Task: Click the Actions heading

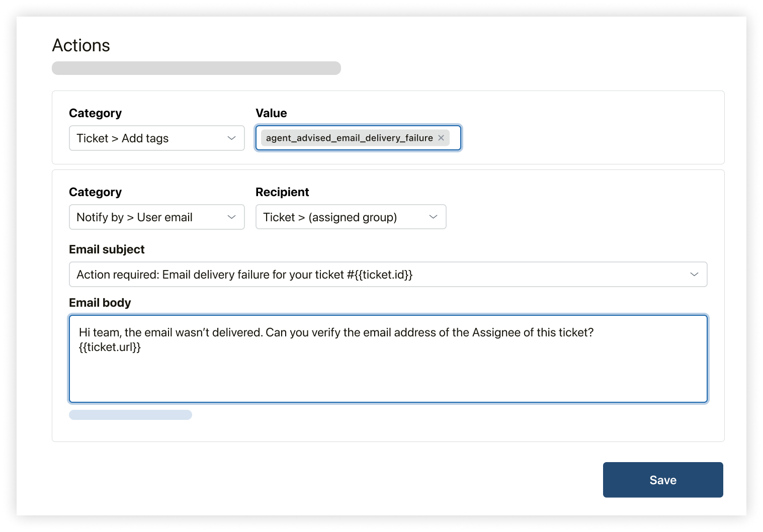Action: (81, 45)
